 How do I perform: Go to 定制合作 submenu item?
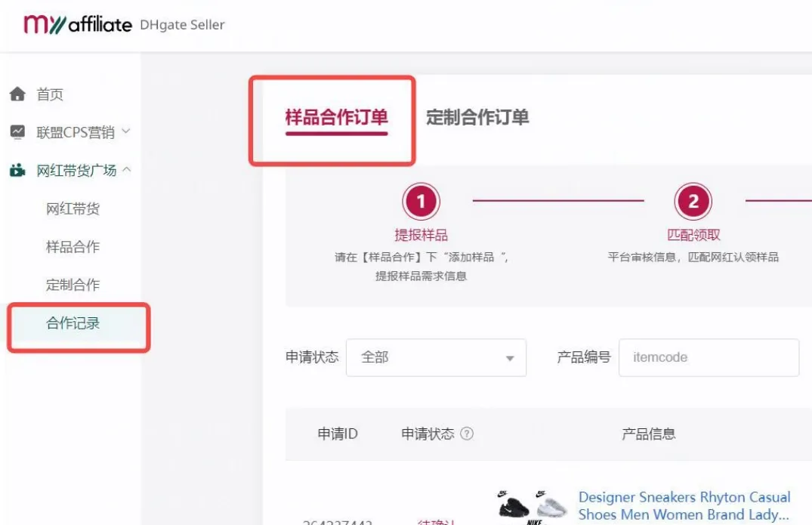tap(73, 284)
